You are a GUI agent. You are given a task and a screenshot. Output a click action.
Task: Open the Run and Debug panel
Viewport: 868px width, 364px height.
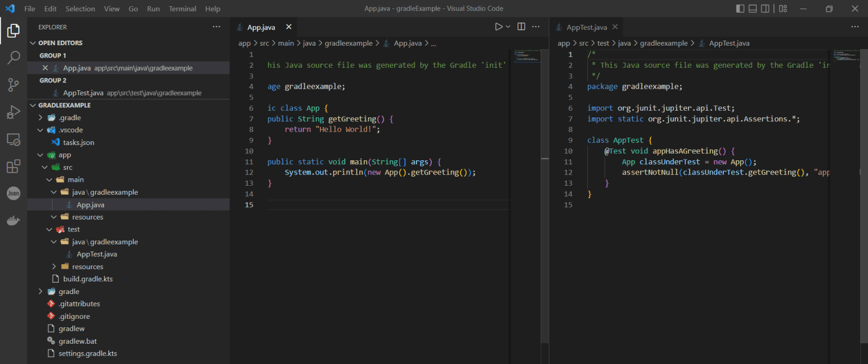(14, 112)
